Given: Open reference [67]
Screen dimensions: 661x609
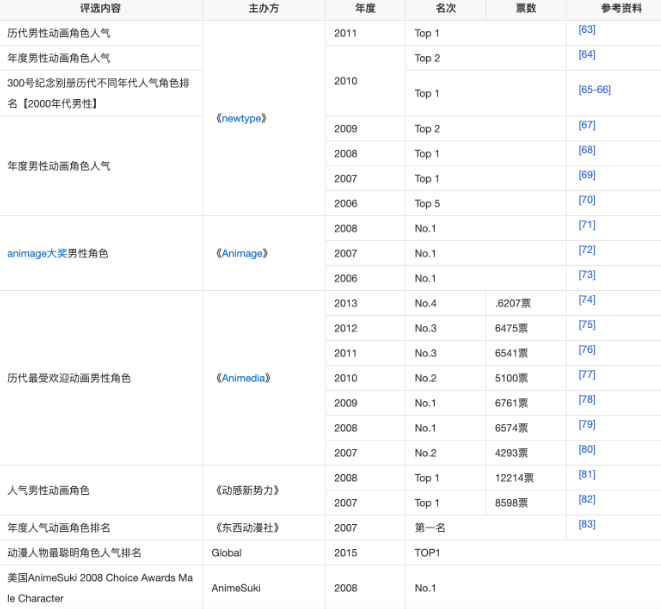Looking at the screenshot, I should pos(587,125).
